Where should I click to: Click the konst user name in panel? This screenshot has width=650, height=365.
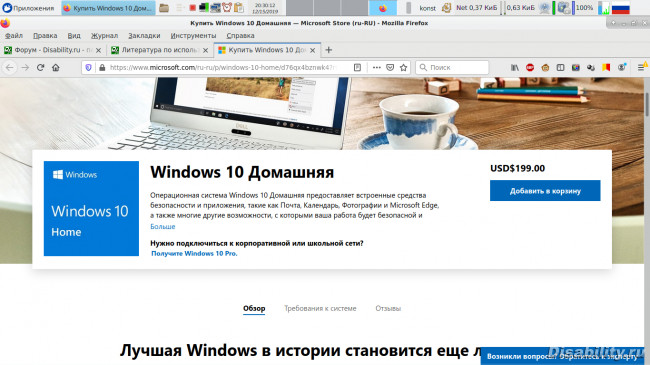tap(427, 8)
